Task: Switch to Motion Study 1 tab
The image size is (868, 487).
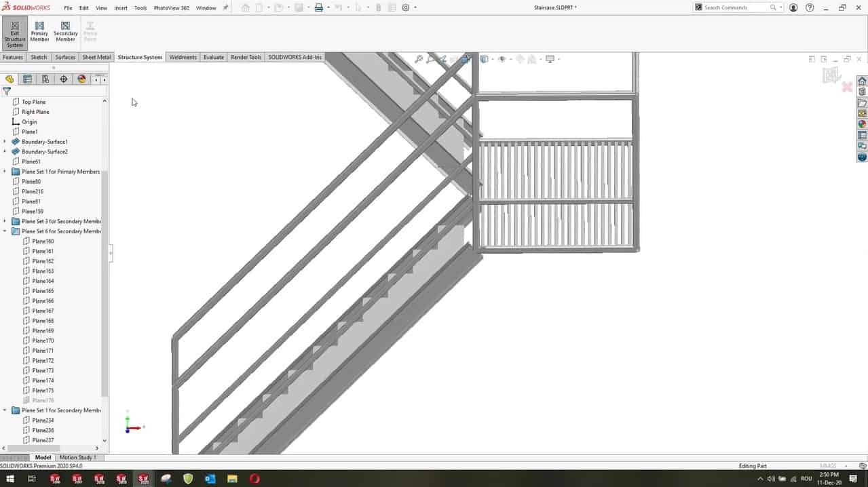Action: point(77,458)
